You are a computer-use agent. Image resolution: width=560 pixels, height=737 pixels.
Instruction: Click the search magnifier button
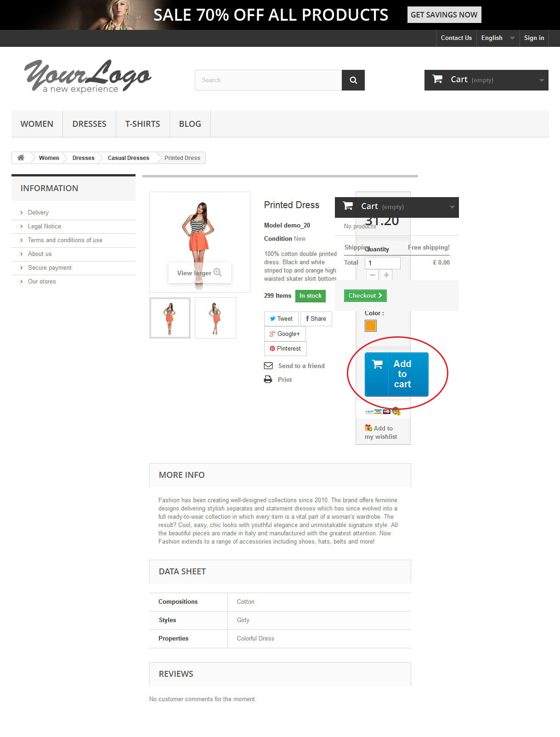tap(353, 80)
